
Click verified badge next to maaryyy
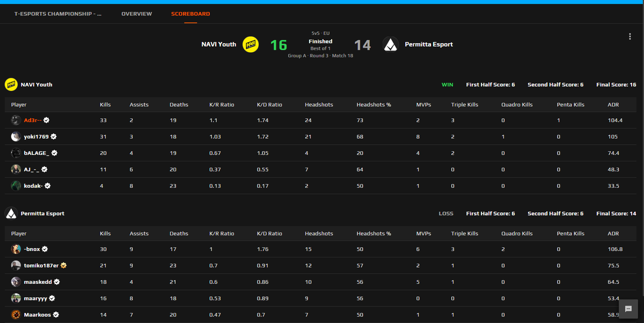pyautogui.click(x=53, y=298)
